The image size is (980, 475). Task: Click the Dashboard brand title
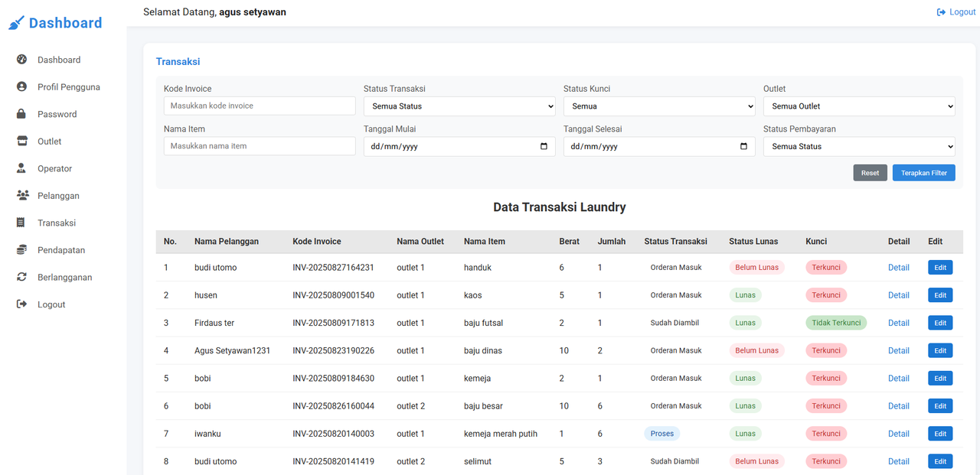65,23
